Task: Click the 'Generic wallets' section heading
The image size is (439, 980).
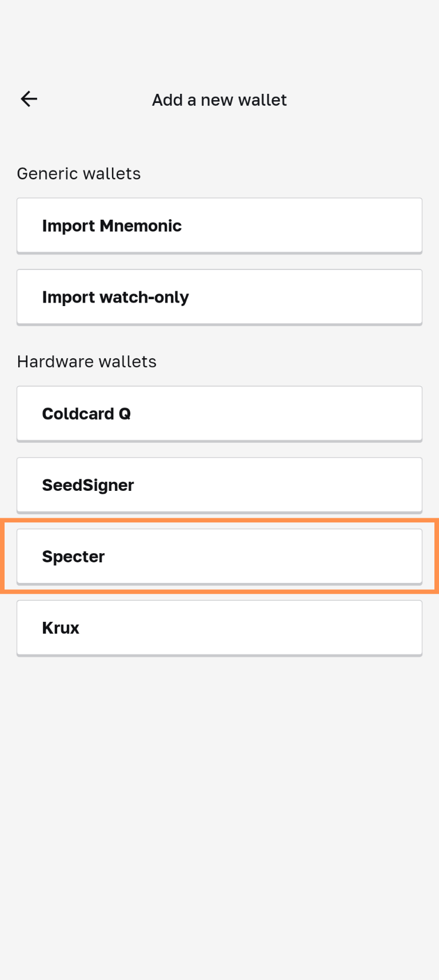Action: tap(79, 173)
